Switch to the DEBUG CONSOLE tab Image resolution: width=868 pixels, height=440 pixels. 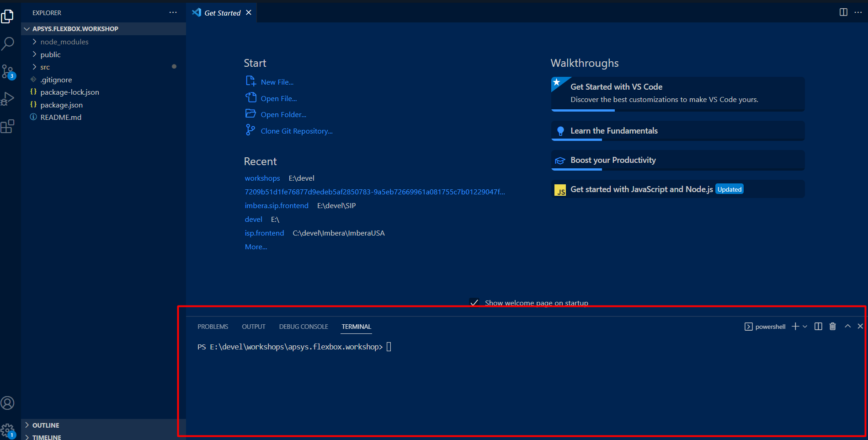point(304,327)
